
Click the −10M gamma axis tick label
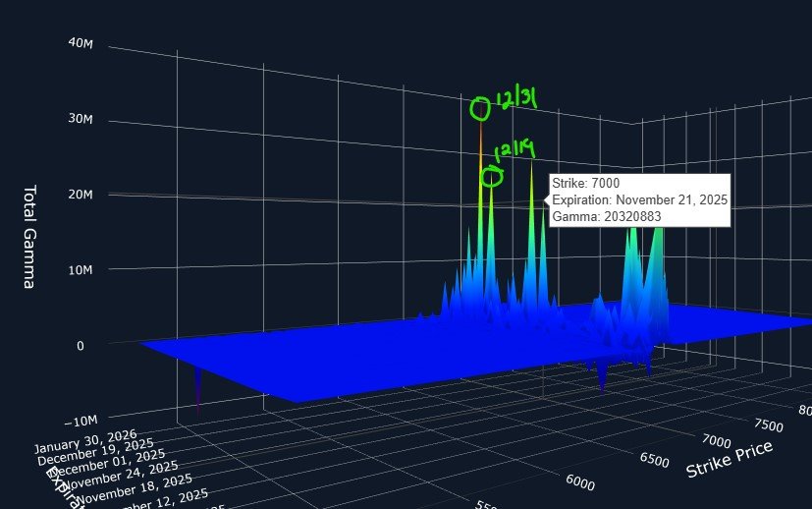(81, 421)
